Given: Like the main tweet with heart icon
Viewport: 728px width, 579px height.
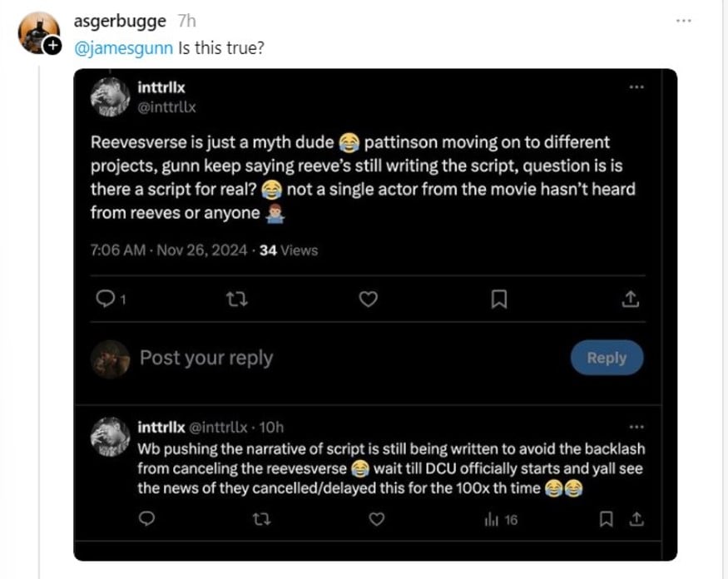Looking at the screenshot, I should 368,299.
